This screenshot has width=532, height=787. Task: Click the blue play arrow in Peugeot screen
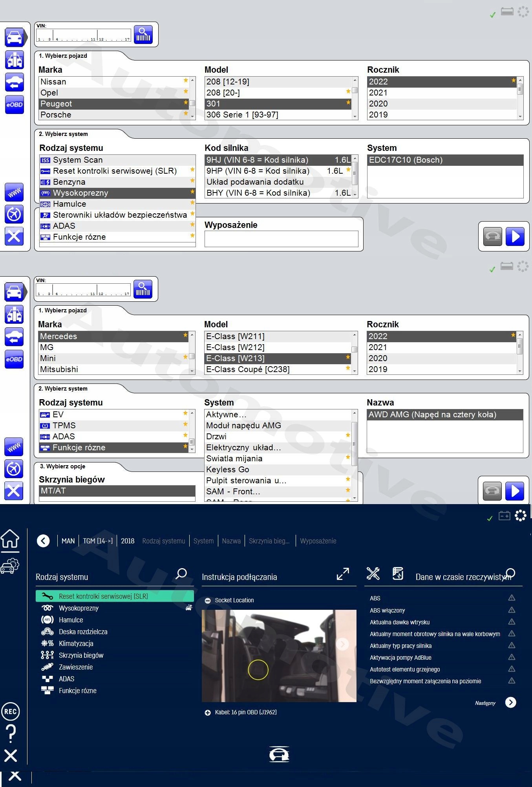coord(515,237)
